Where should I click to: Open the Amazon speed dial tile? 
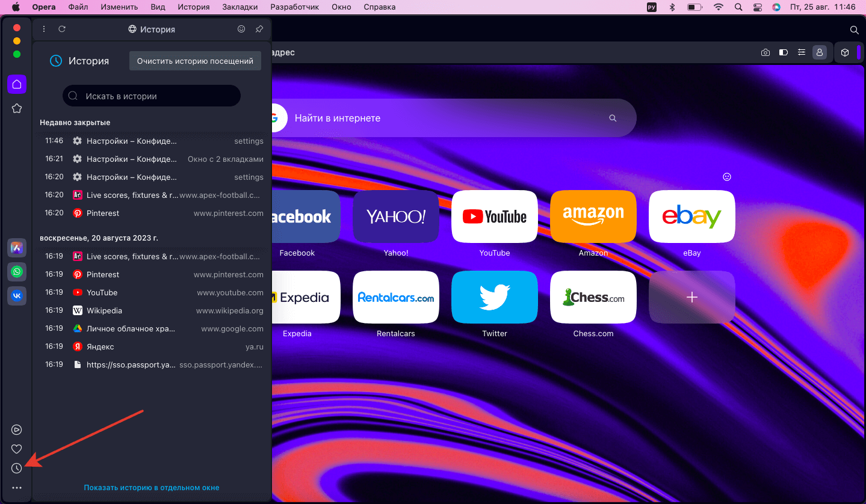pos(593,217)
